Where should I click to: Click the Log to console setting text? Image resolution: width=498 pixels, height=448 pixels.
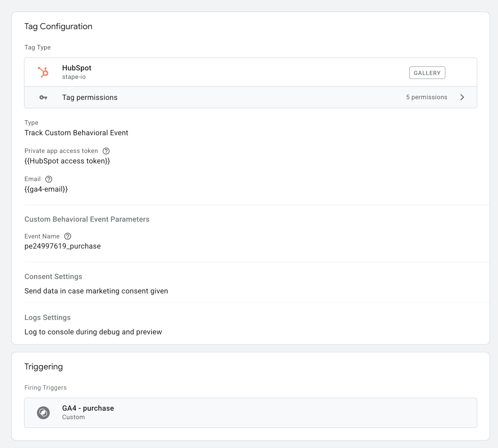click(93, 332)
